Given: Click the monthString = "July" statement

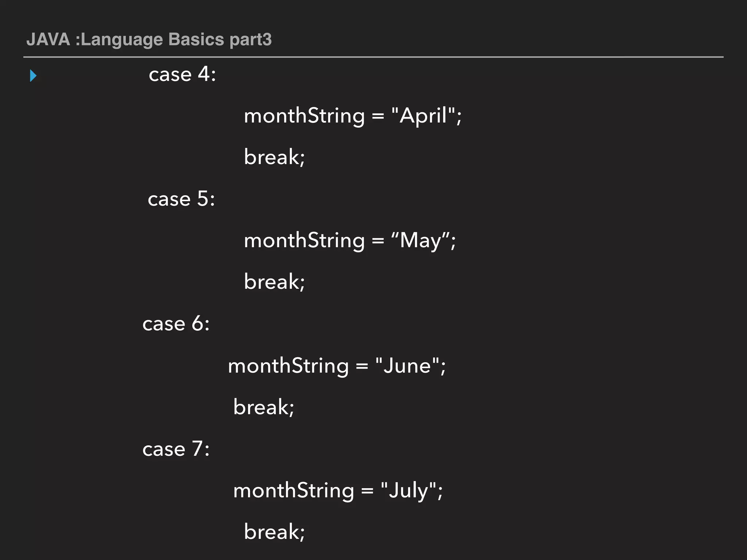Looking at the screenshot, I should tap(338, 490).
